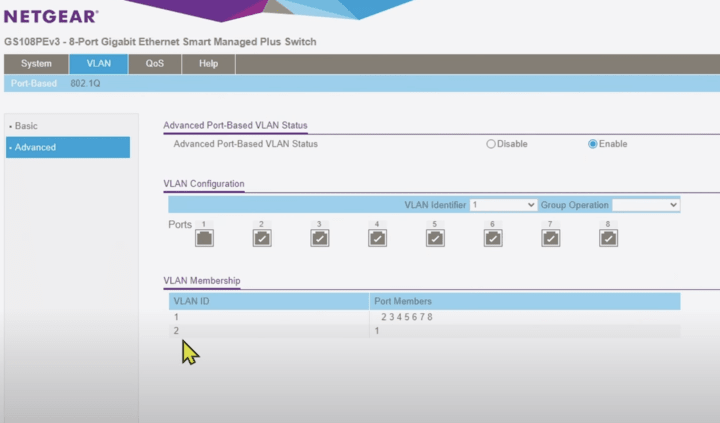Click the NETGEAR logo
The image size is (720, 423).
pyautogui.click(x=51, y=16)
